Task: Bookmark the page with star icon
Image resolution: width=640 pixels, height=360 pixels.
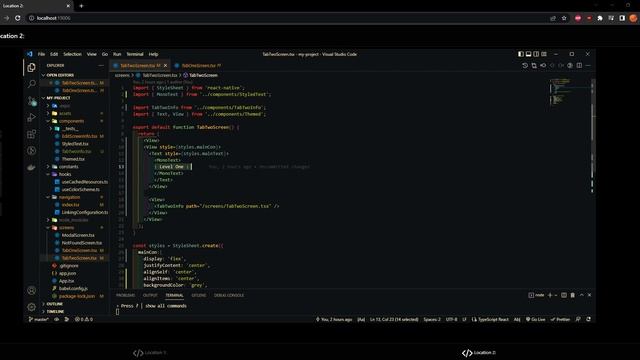Action: [x=564, y=18]
